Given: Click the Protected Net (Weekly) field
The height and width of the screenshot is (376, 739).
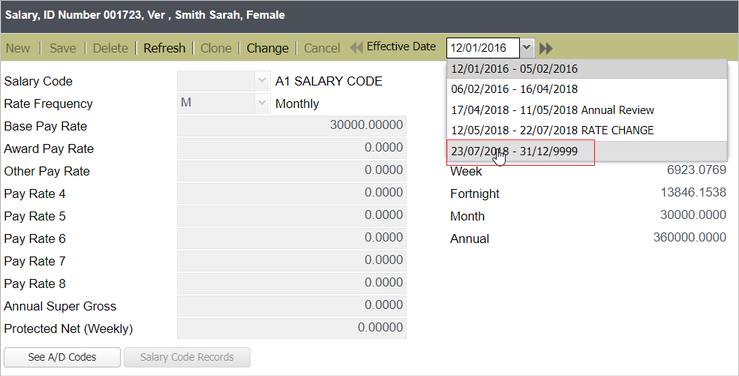Looking at the screenshot, I should [x=292, y=328].
